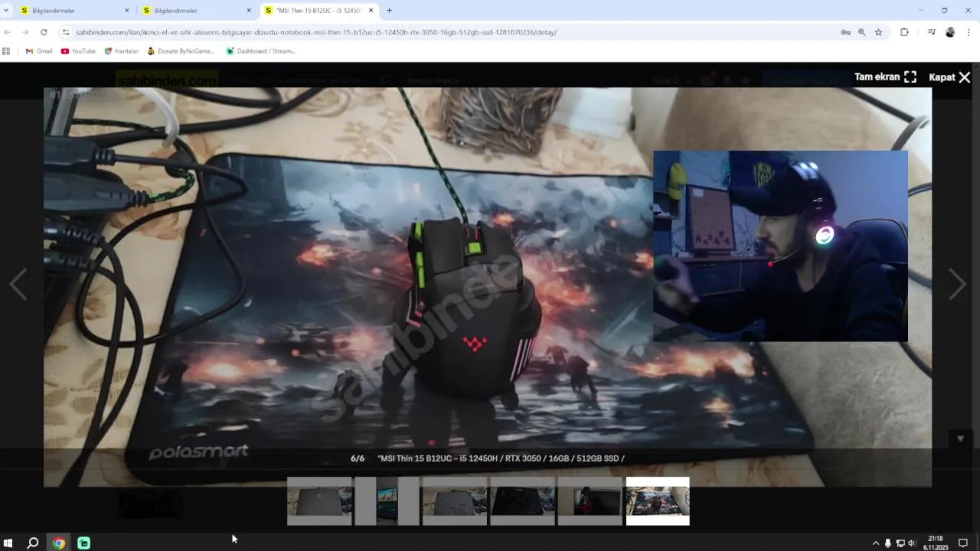Click the zoom magnifier icon in address bar

(862, 32)
